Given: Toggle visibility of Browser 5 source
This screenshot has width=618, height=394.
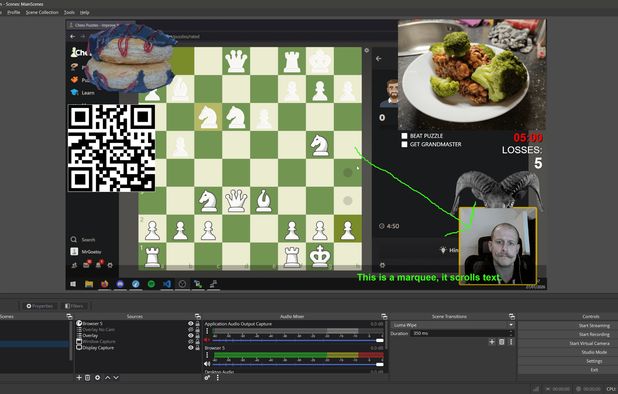Looking at the screenshot, I should (191, 323).
